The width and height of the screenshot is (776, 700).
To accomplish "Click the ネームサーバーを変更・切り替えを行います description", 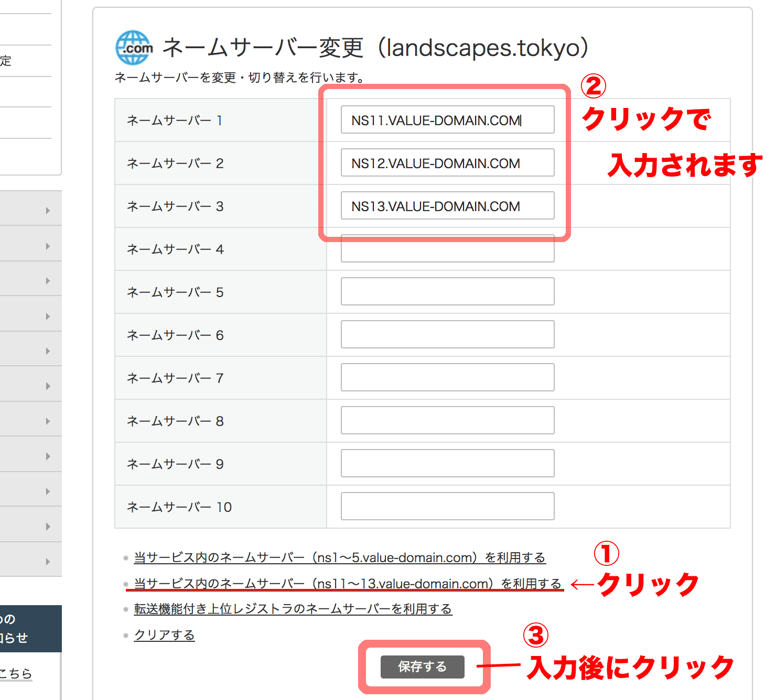I will point(240,78).
